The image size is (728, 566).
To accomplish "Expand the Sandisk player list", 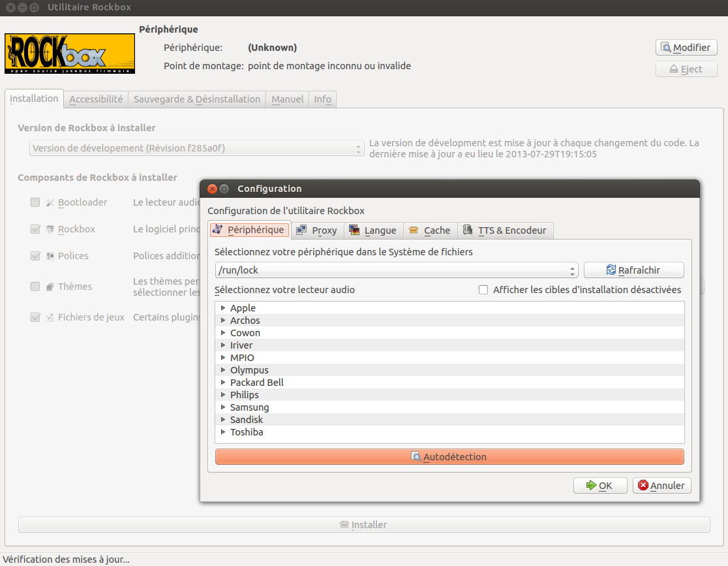I will click(x=223, y=420).
